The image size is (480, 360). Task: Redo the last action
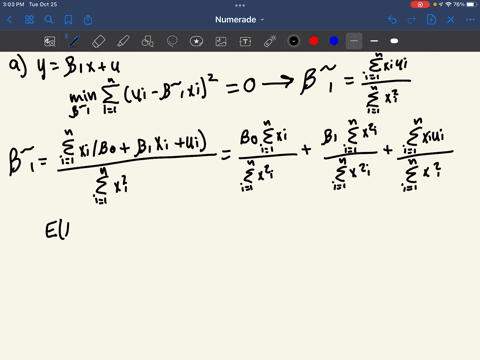412,20
